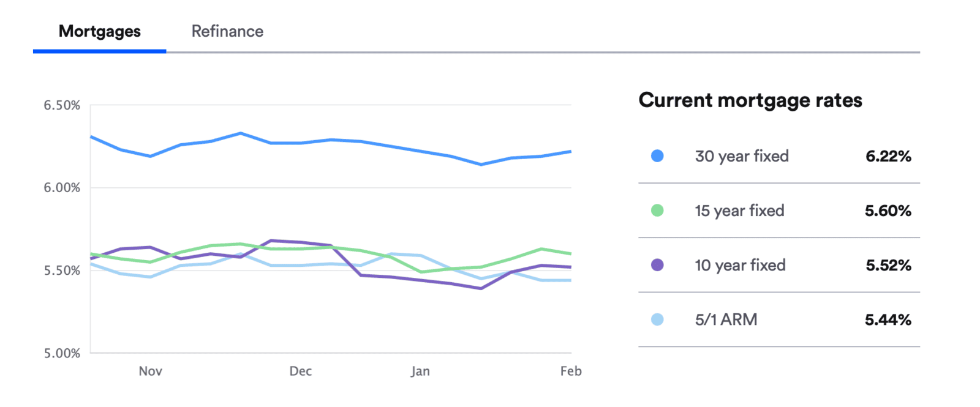Click the green 15 year fixed legend dot
The image size is (980, 407).
(x=657, y=211)
